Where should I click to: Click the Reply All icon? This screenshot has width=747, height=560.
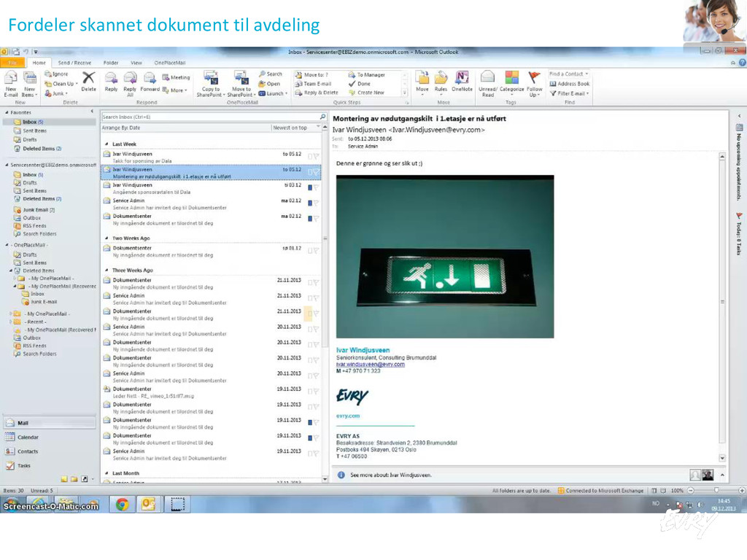click(x=130, y=78)
